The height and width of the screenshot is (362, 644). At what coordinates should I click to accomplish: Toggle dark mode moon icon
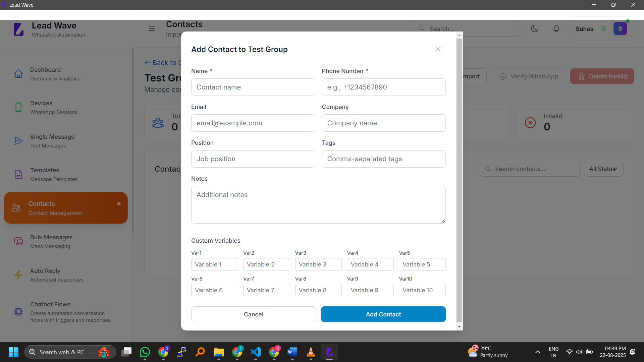[535, 29]
